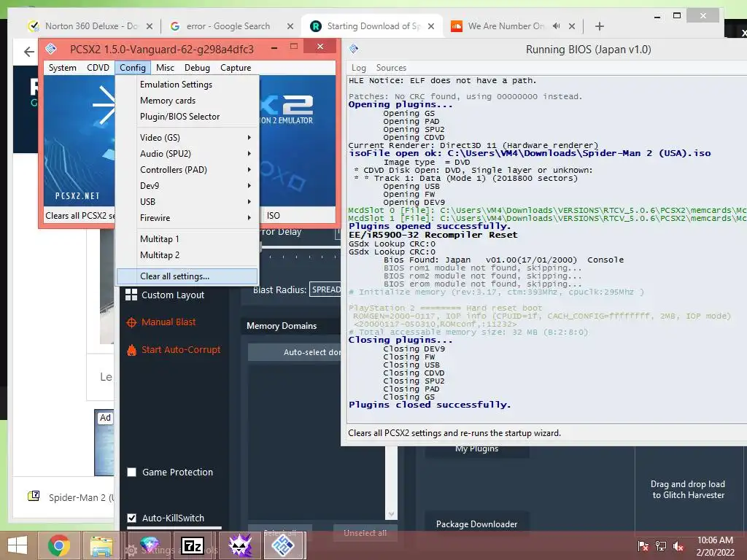The height and width of the screenshot is (560, 747).
Task: Expand the Video (GS) submenu
Action: [187, 138]
